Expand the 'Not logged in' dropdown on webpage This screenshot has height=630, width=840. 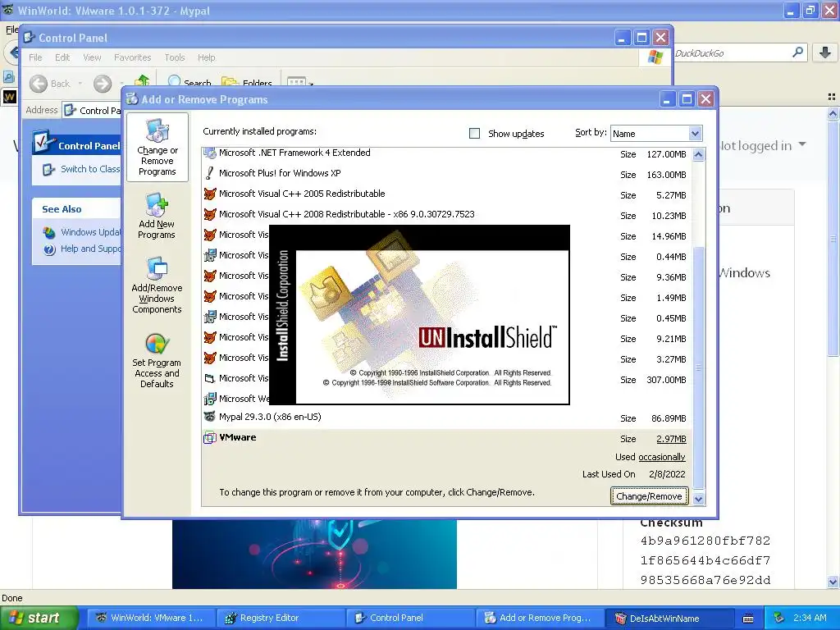802,144
